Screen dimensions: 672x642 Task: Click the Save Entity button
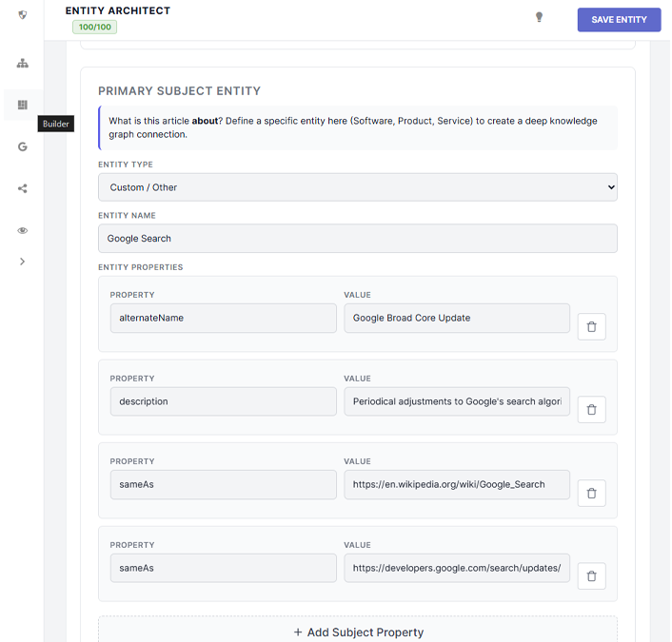[x=619, y=20]
